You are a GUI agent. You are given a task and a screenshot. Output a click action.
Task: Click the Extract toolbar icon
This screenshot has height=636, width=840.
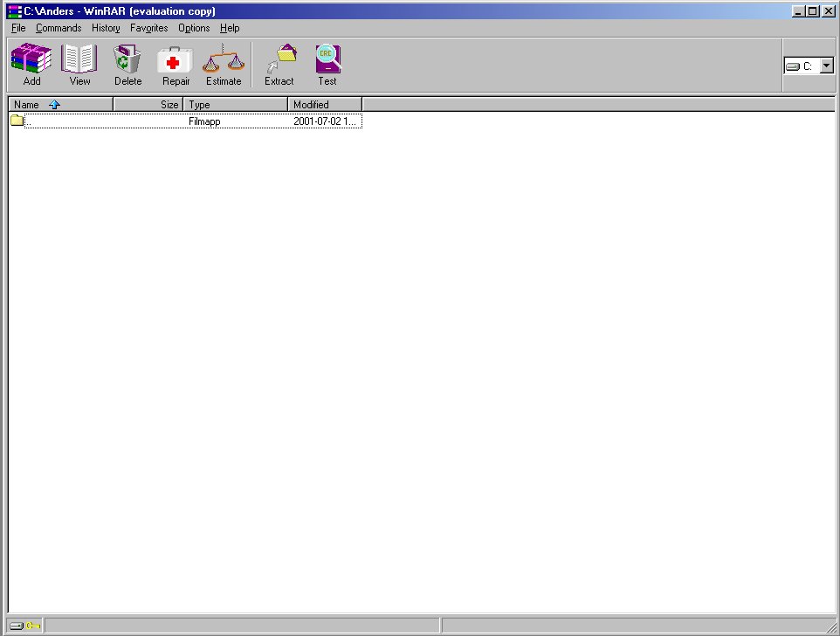[x=280, y=59]
